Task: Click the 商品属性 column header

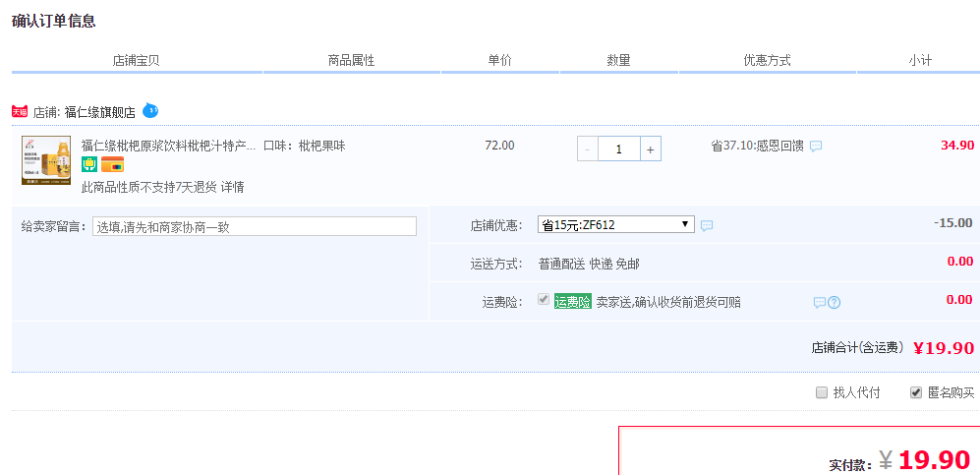Action: click(351, 61)
